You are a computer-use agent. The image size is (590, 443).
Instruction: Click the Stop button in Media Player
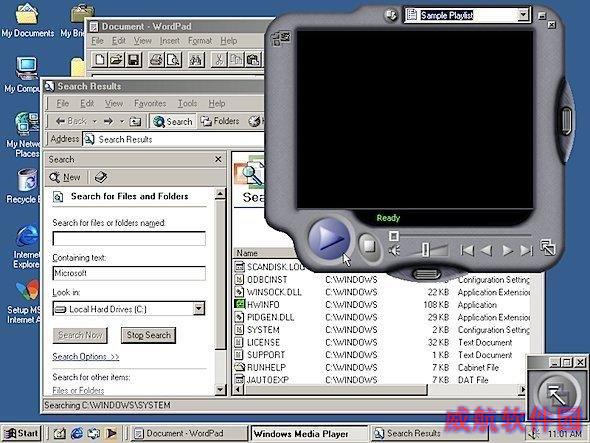click(369, 247)
